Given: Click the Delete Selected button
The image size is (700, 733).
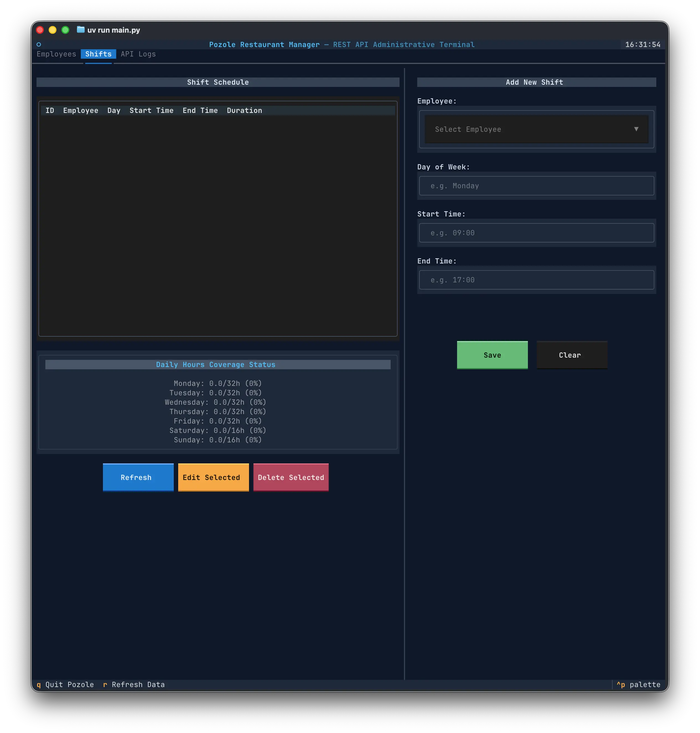Looking at the screenshot, I should (291, 477).
